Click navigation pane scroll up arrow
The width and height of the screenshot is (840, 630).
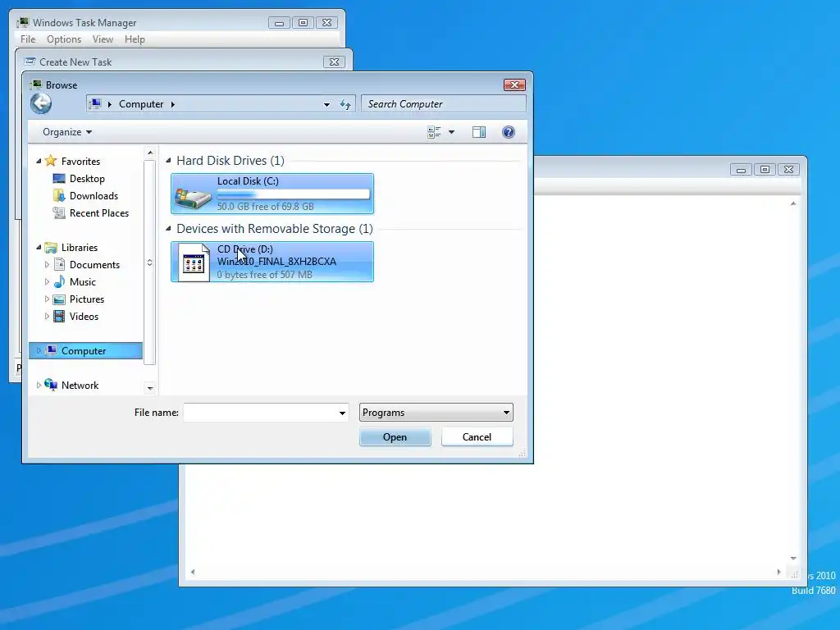click(150, 153)
